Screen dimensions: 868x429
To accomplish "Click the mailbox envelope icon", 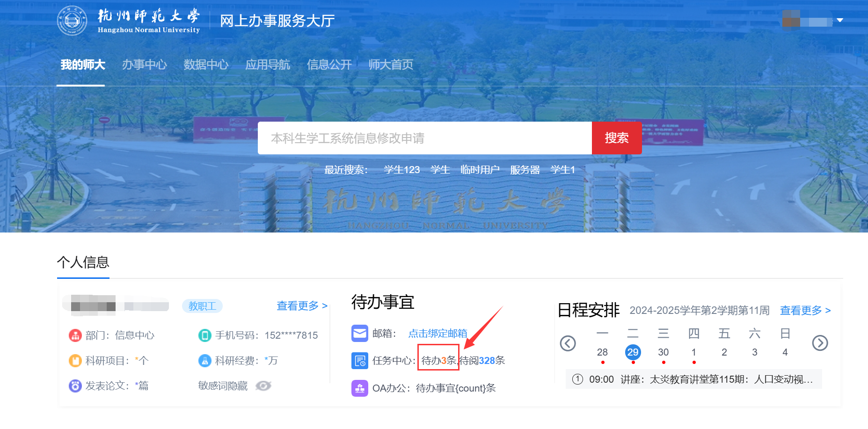I will pos(360,334).
